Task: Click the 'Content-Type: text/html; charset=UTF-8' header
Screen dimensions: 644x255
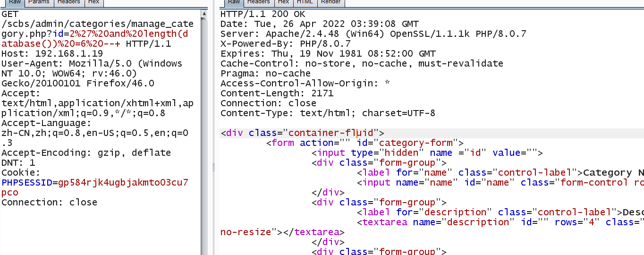Action: pos(328,113)
